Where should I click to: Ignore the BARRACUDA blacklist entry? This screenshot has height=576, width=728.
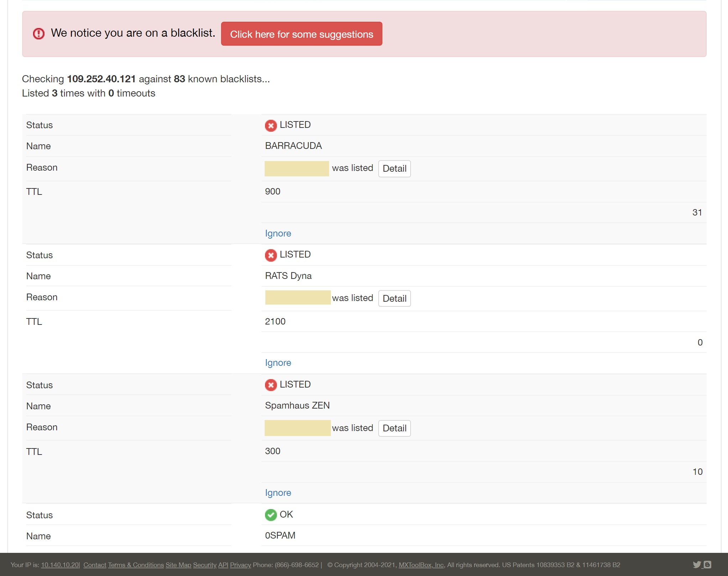coord(278,233)
